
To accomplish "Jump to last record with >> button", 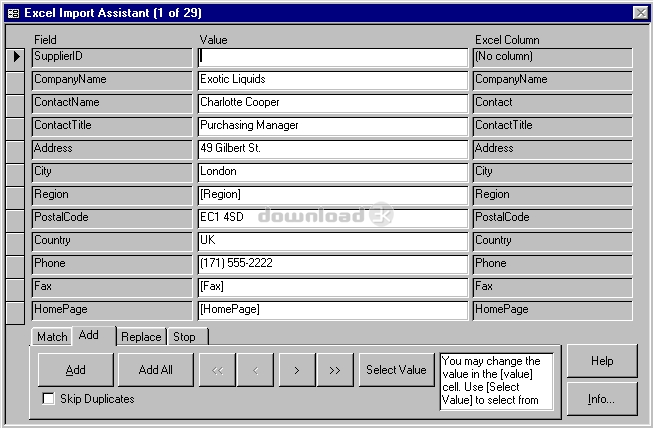I will (335, 370).
